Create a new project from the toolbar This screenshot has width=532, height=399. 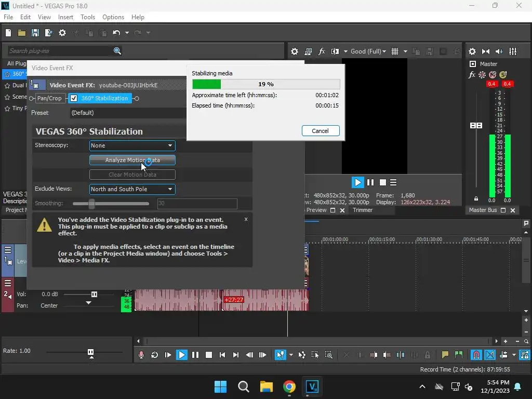tap(8, 33)
